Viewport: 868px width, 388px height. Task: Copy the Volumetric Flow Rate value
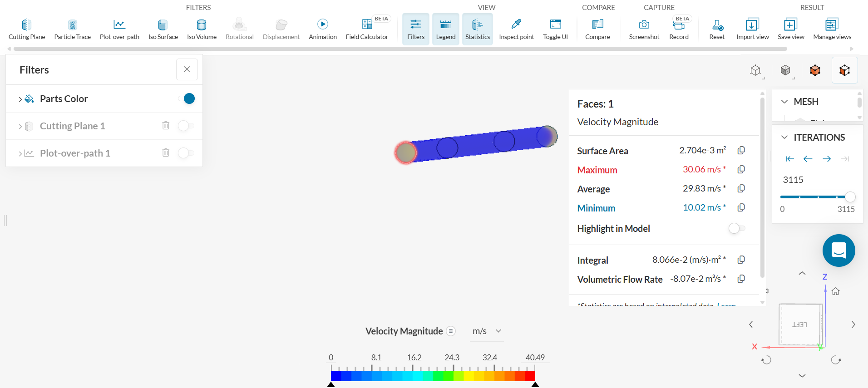(741, 279)
